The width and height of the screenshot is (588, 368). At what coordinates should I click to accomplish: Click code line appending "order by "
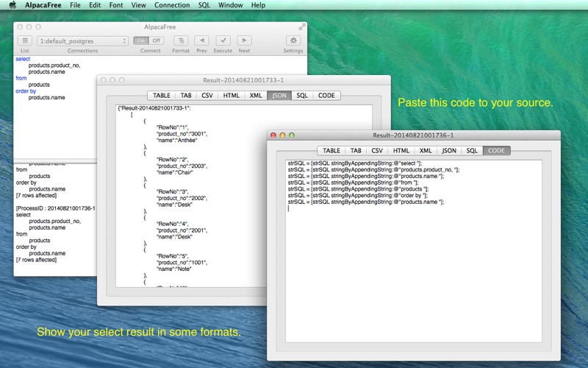pyautogui.click(x=358, y=195)
